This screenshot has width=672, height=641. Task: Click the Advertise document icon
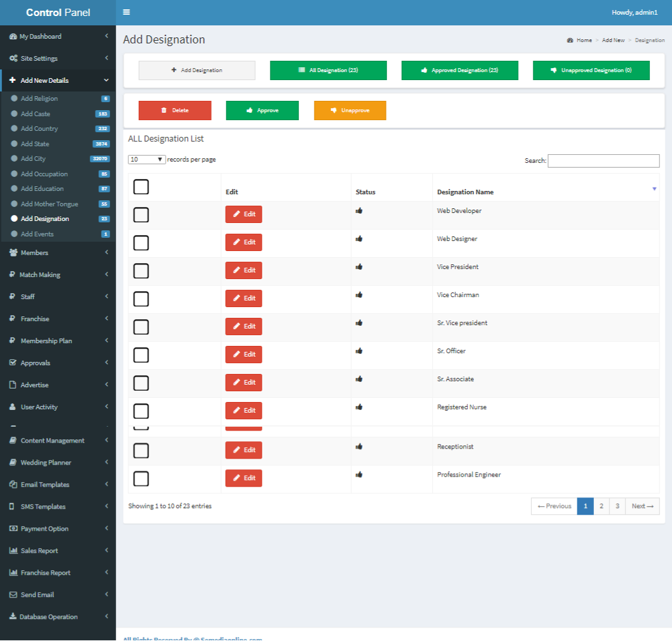(x=13, y=385)
